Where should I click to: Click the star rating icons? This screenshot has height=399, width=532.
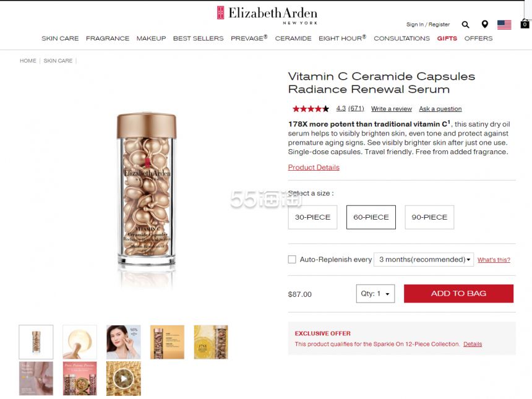(x=311, y=109)
